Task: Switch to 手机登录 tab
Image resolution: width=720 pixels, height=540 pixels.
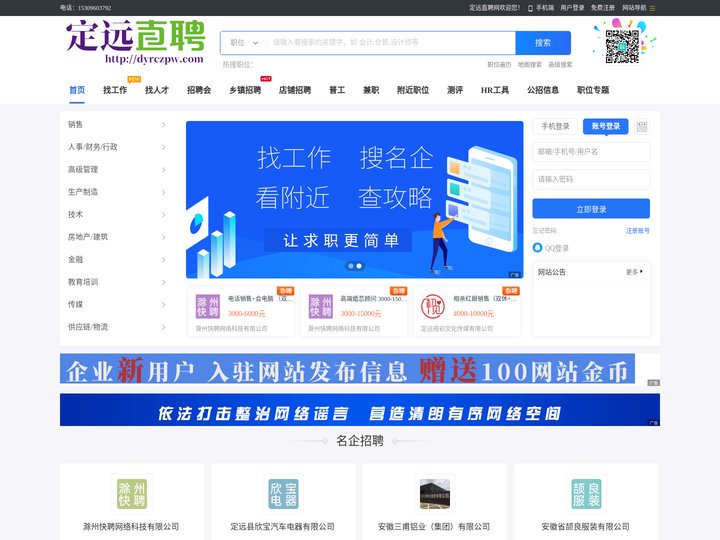Action: click(555, 126)
